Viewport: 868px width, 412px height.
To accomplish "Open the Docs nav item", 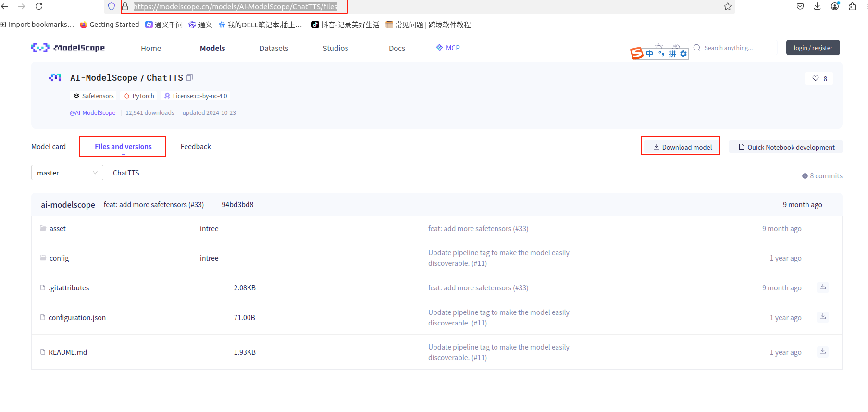I will pos(397,48).
